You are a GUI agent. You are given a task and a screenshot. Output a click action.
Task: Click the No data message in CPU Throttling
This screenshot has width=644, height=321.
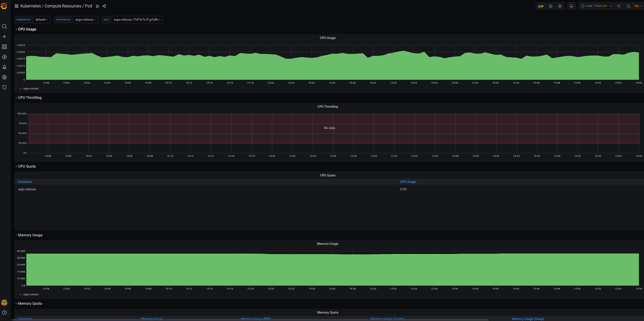[x=330, y=128]
